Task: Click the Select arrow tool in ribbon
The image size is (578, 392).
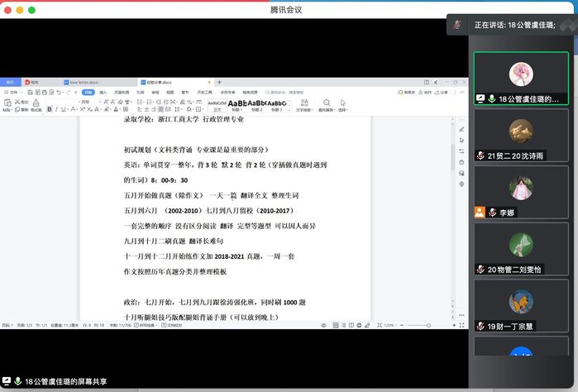Action: tap(342, 103)
